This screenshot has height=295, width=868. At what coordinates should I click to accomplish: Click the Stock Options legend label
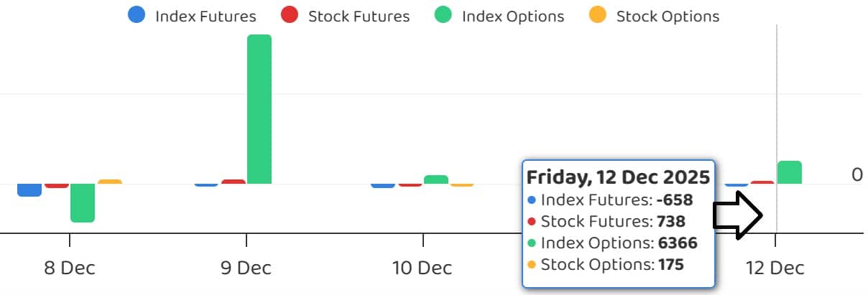(668, 17)
